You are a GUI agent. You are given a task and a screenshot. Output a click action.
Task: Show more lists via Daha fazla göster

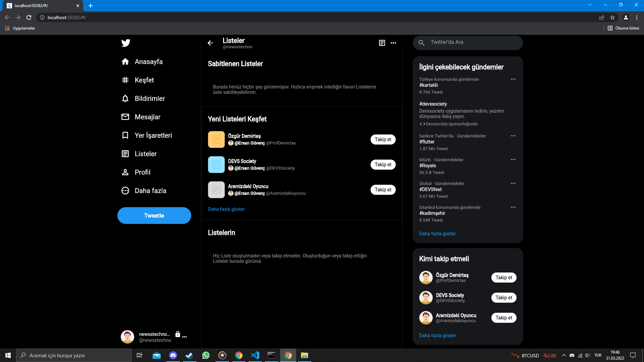[x=226, y=209]
